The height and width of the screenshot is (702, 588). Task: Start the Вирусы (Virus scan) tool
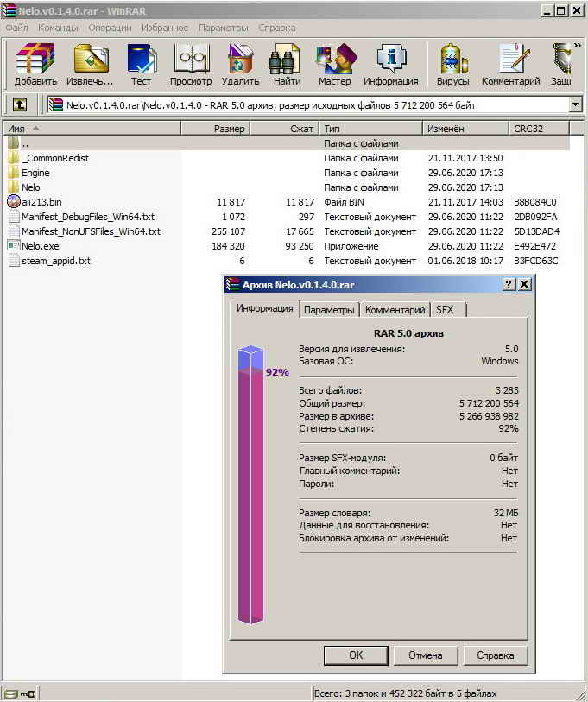pyautogui.click(x=452, y=65)
